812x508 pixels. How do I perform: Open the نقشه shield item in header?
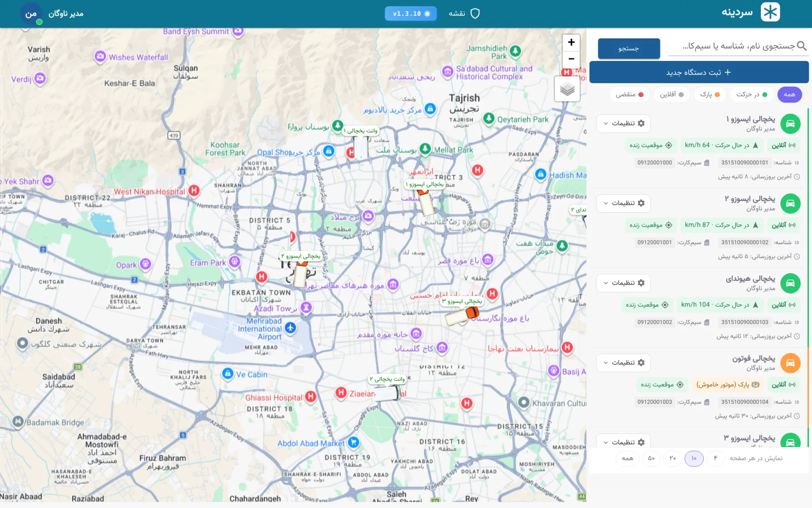464,14
